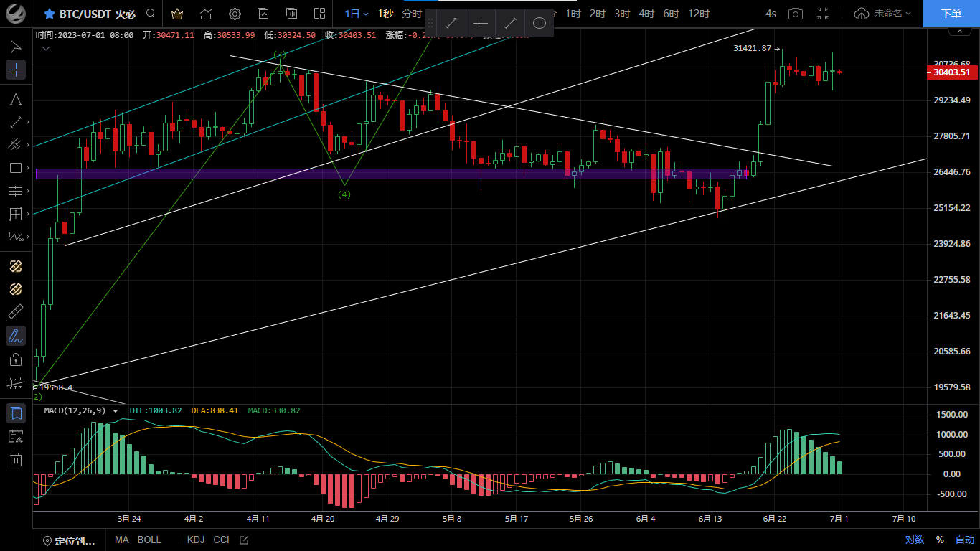The image size is (980, 551).
Task: Toggle logarithmic scale (对数)
Action: (914, 540)
